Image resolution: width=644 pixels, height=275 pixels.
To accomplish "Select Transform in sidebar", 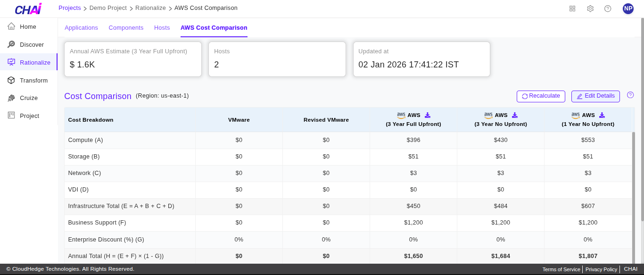I will (33, 81).
